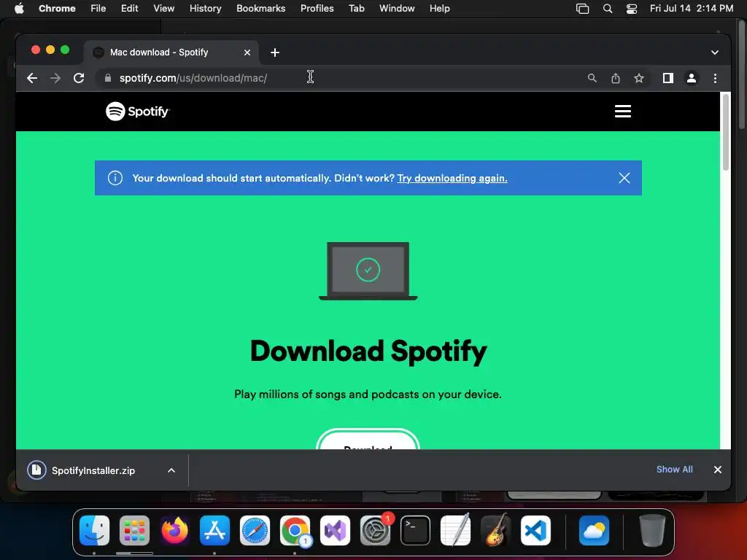Open the Chrome side panel
This screenshot has width=747, height=560.
(x=668, y=78)
